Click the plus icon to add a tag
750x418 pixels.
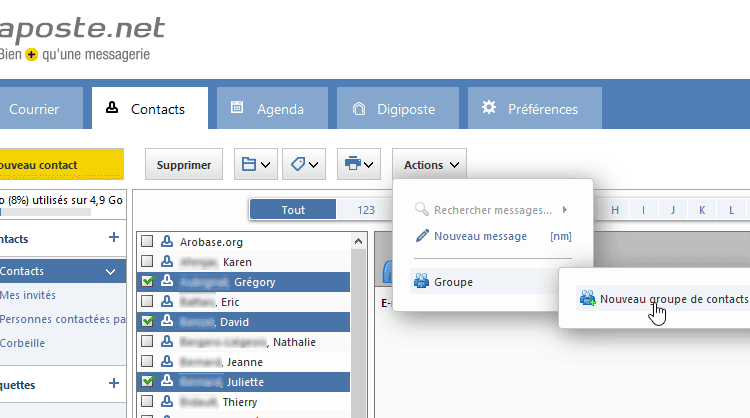[113, 382]
